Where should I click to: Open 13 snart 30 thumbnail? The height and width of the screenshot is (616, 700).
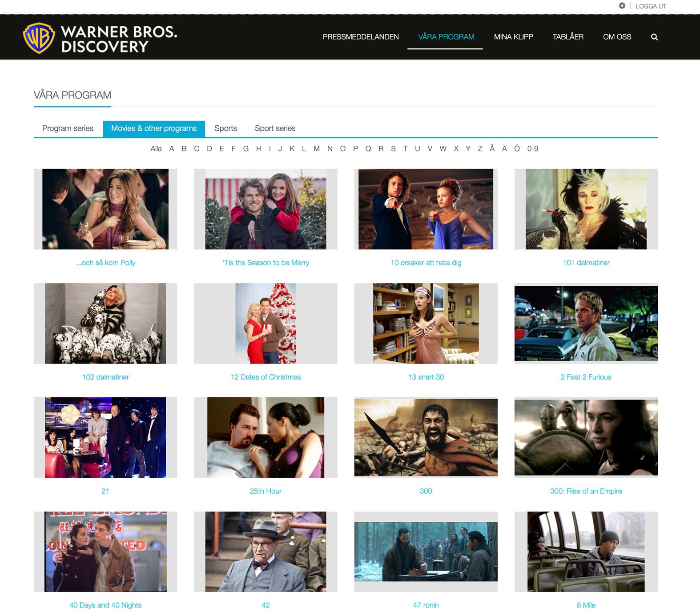(x=426, y=324)
